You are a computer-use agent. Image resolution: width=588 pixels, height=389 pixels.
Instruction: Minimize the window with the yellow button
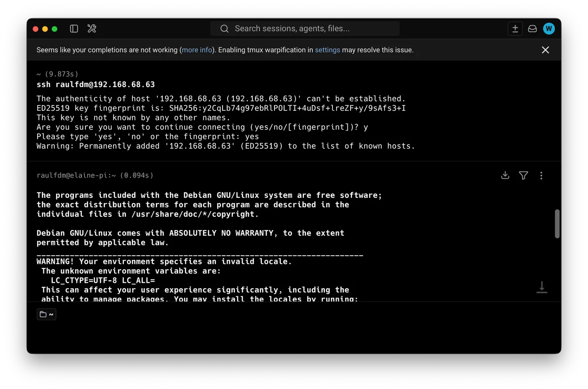(x=45, y=29)
